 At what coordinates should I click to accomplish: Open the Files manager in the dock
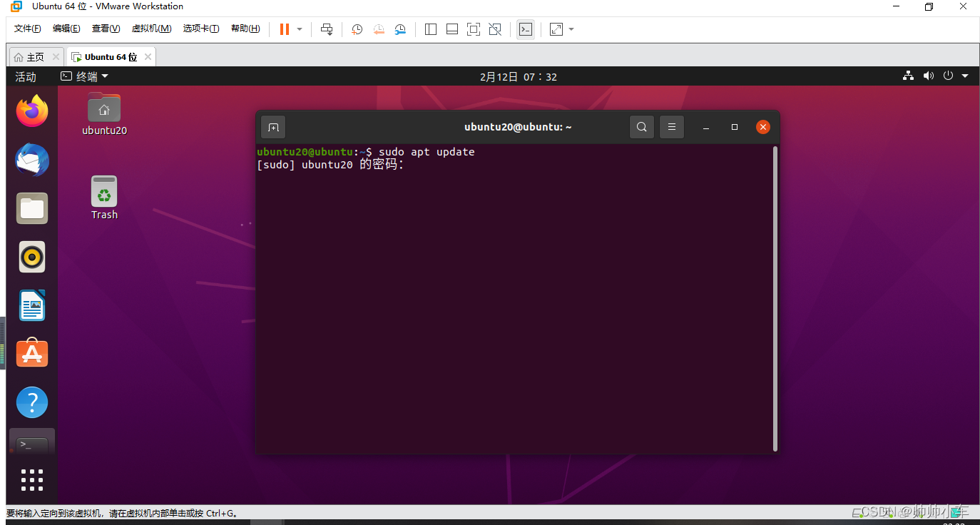point(32,208)
